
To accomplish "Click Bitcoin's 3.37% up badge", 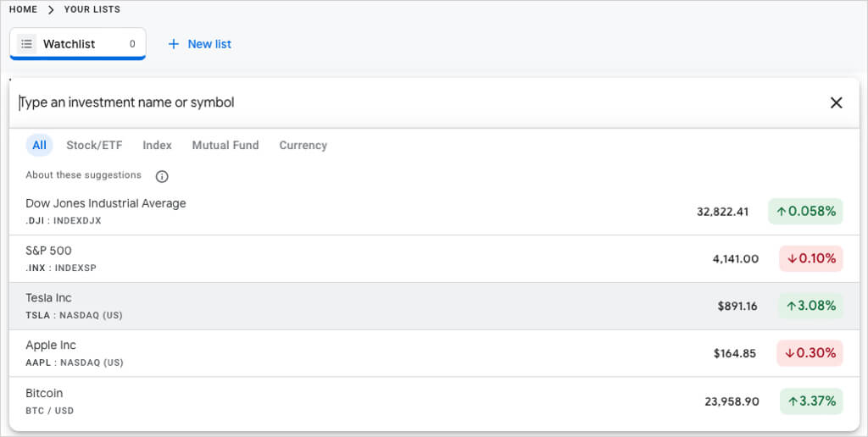I will point(811,401).
